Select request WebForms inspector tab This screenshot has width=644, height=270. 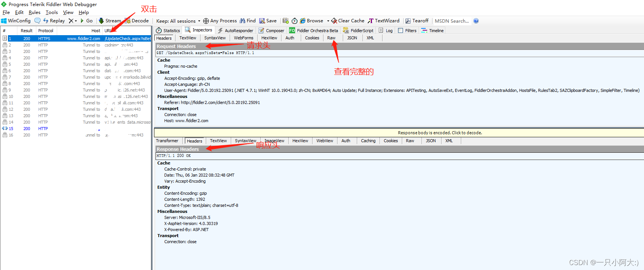coord(243,38)
